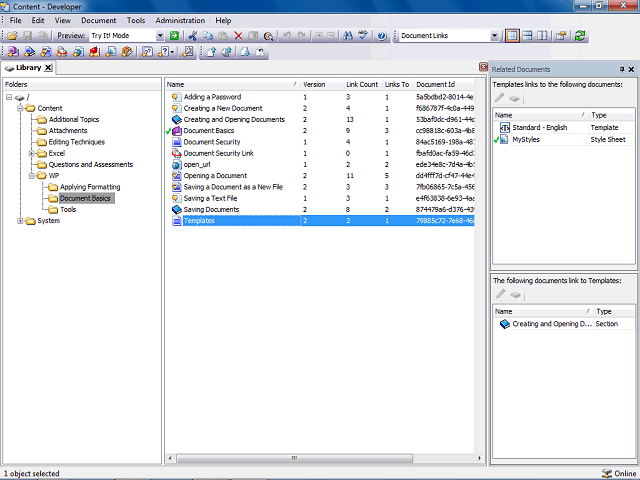
Task: Click the Version column header
Action: pos(322,84)
